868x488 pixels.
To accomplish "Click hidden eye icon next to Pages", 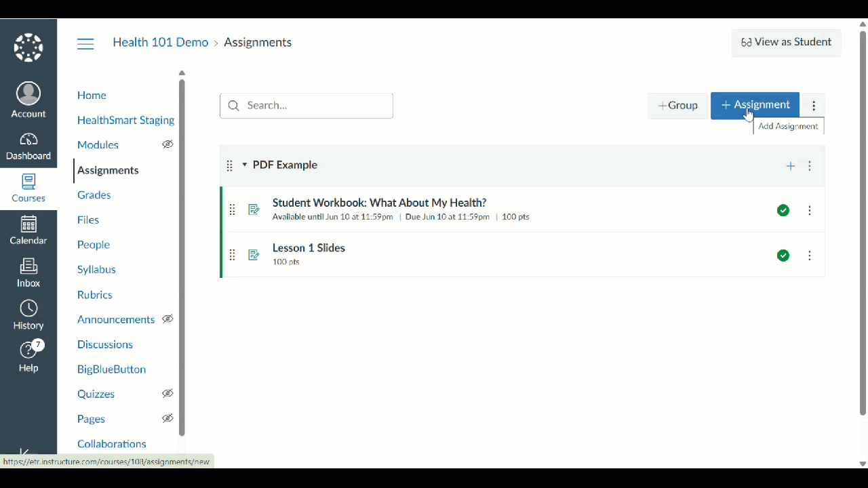I will 167,418.
